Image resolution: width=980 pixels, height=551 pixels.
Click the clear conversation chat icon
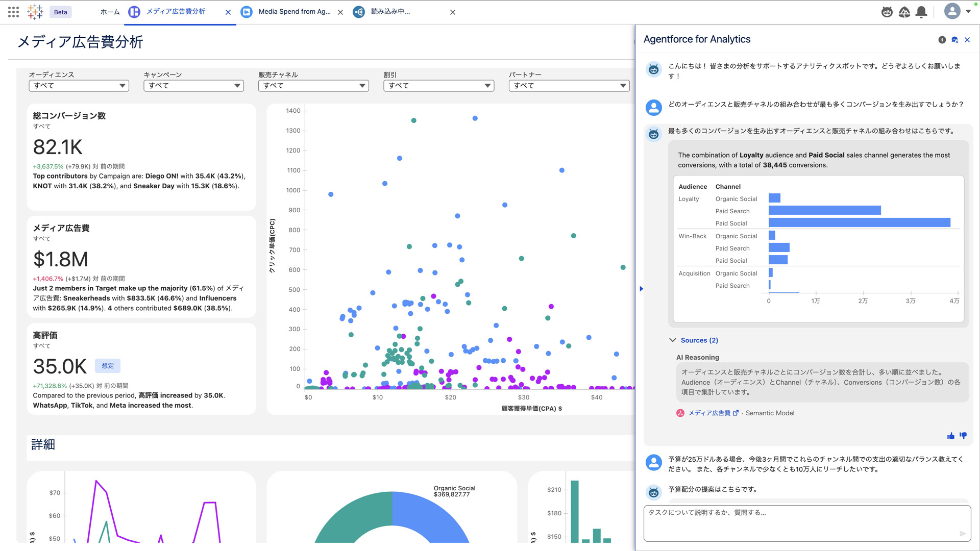(x=955, y=40)
